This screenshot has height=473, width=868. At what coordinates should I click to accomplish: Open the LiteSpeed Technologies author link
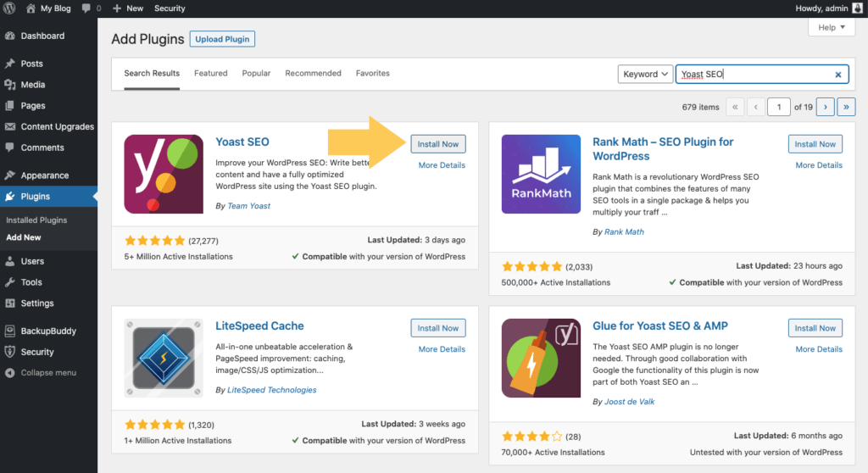(x=272, y=390)
